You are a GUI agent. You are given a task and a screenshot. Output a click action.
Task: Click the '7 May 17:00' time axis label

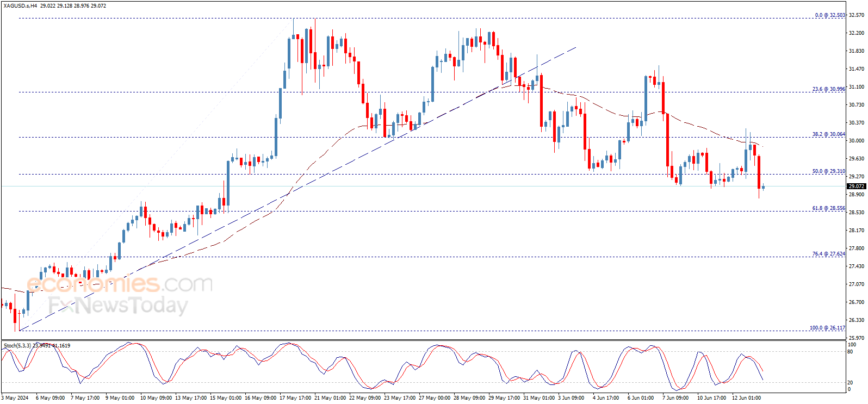(x=85, y=398)
